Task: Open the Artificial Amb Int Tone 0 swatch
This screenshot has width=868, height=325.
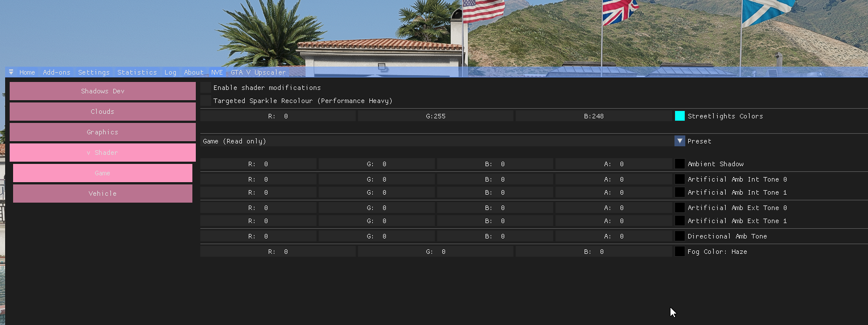Action: (680, 179)
